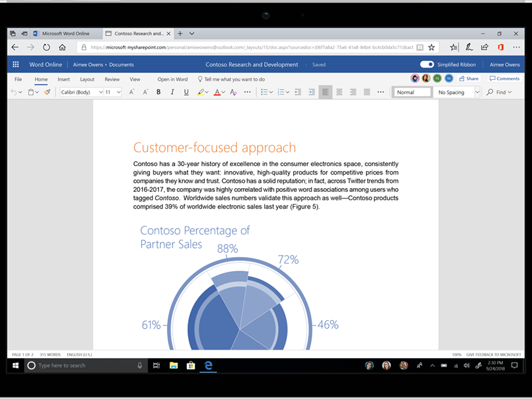The height and width of the screenshot is (400, 532).
Task: Open File Explorer from the taskbar
Action: tap(174, 365)
